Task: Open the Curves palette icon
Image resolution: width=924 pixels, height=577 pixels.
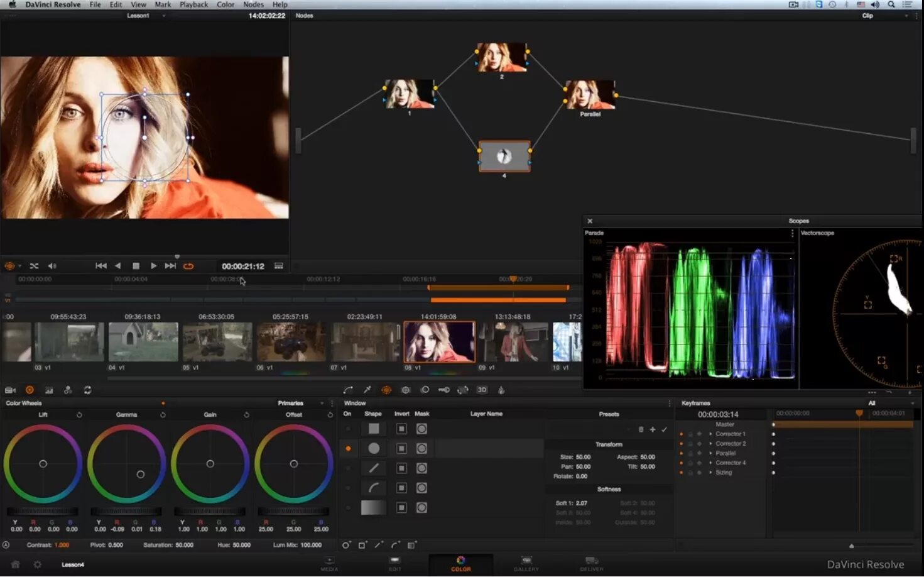Action: click(x=348, y=390)
